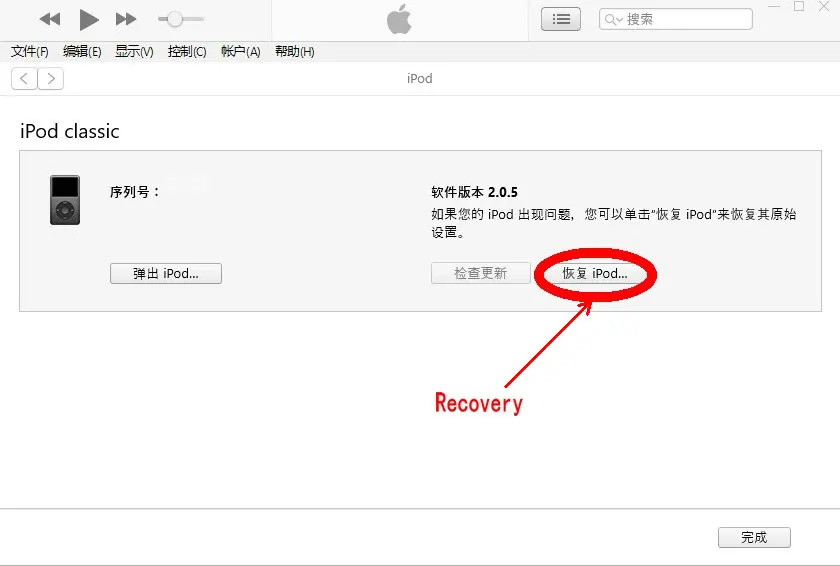The width and height of the screenshot is (840, 566).
Task: Click the 恢复 iPod... restore button
Action: coord(595,274)
